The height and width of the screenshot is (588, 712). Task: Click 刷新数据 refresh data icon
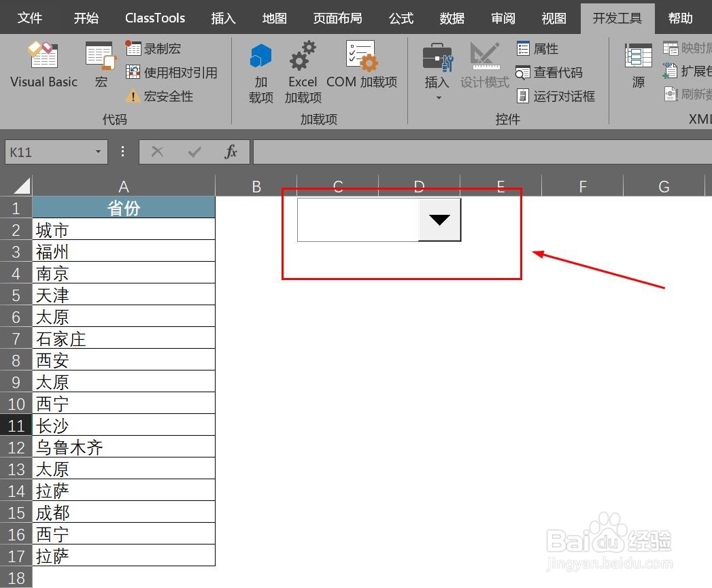(671, 94)
